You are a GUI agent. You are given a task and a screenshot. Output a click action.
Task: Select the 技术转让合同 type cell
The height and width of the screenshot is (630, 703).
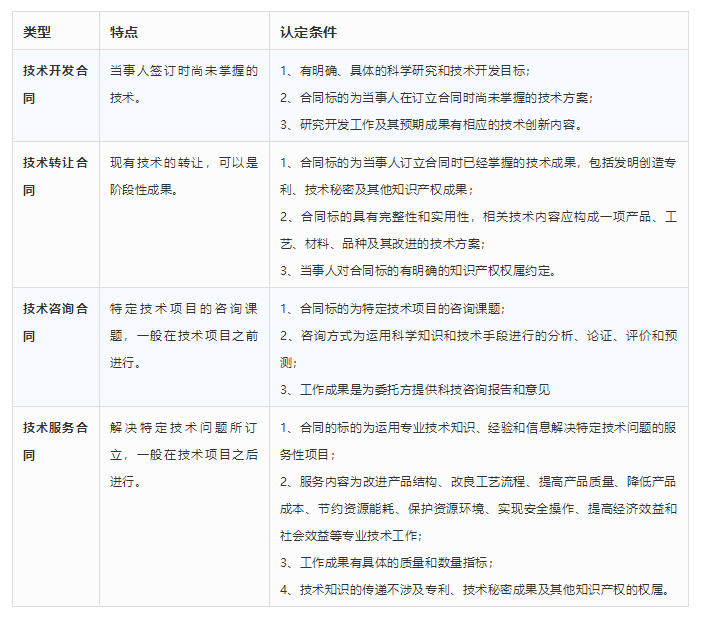(x=55, y=176)
